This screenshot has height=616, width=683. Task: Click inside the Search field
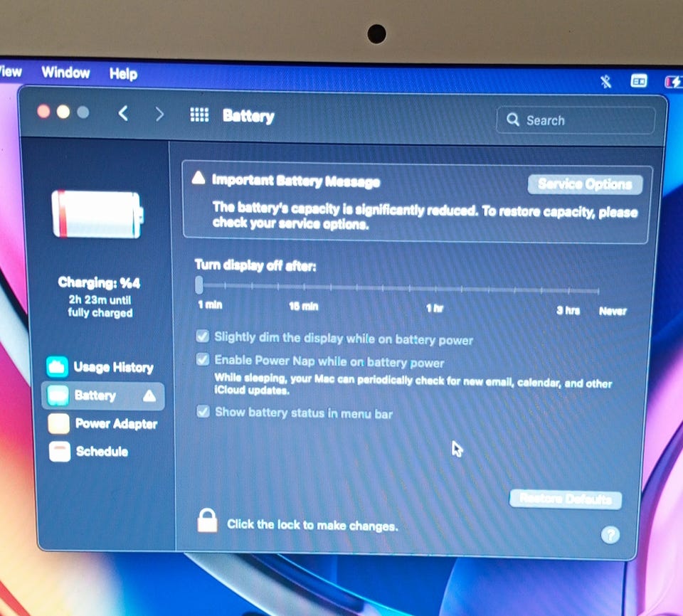point(575,120)
